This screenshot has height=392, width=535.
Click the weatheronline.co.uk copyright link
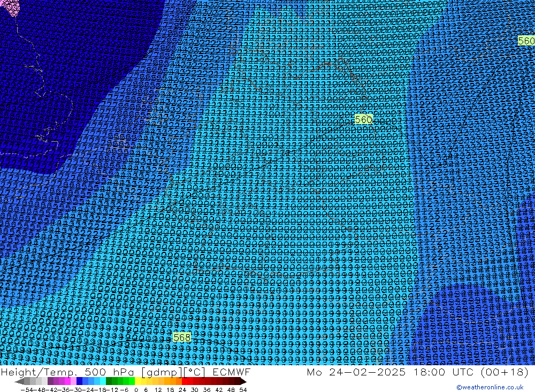pos(490,387)
